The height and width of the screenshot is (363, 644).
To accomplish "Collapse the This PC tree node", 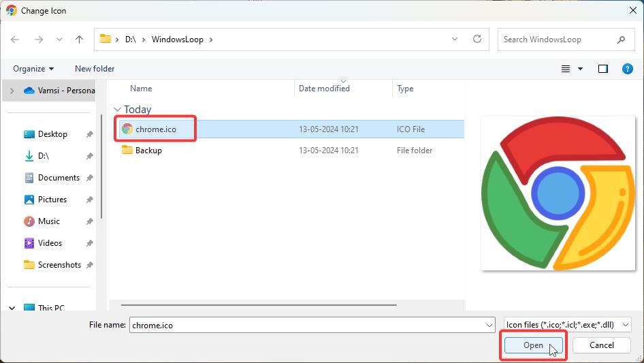I will pos(12,308).
